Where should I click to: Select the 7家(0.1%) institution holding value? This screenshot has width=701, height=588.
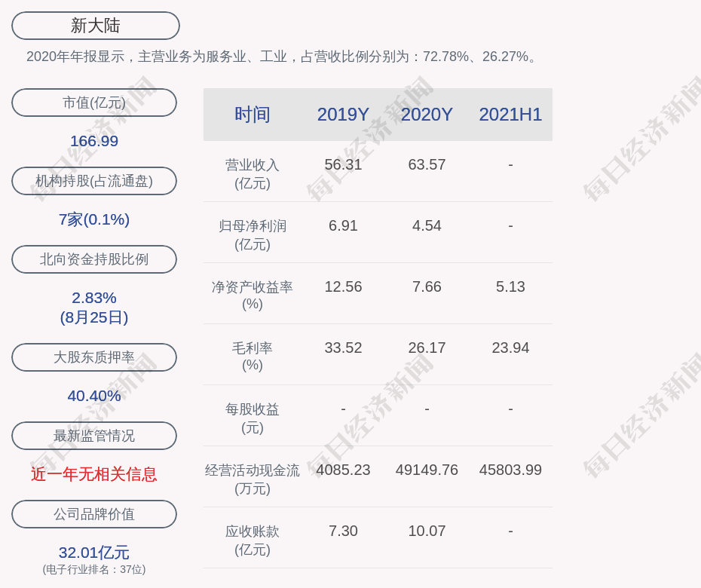click(94, 219)
